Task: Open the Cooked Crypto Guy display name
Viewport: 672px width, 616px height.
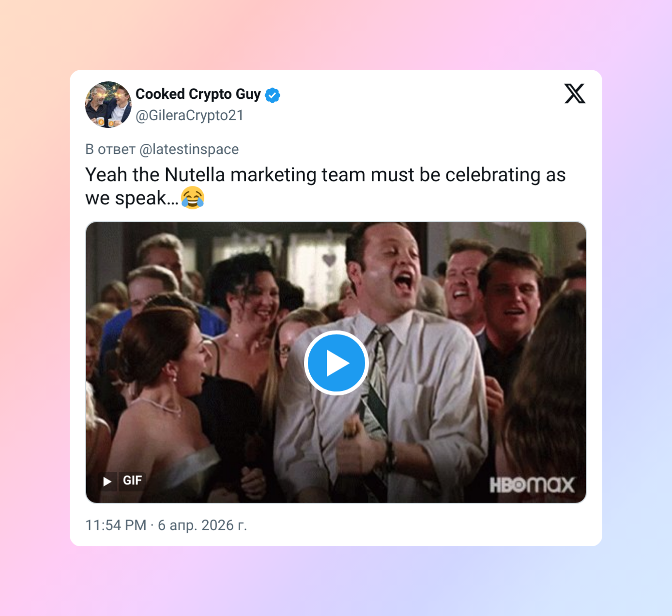Action: [x=198, y=94]
